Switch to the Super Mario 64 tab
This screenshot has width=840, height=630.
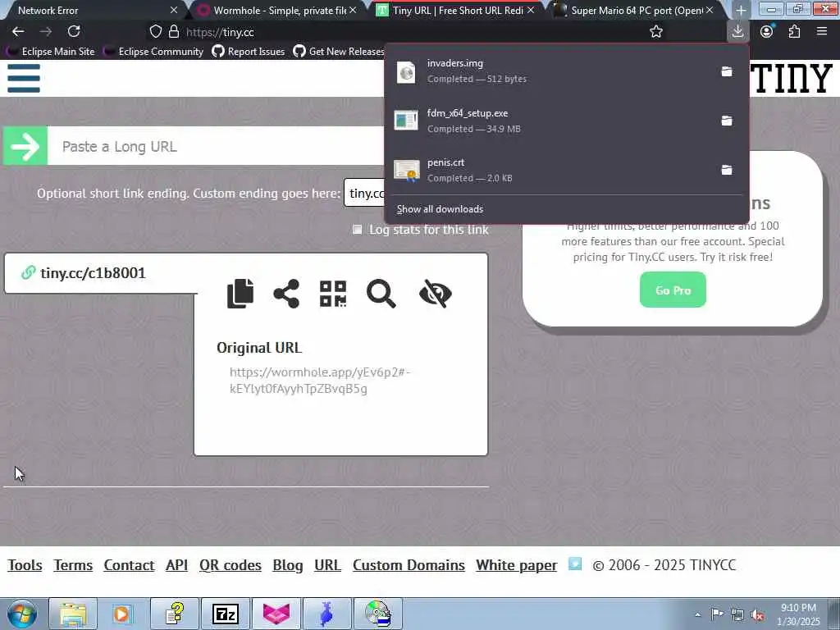(x=637, y=10)
